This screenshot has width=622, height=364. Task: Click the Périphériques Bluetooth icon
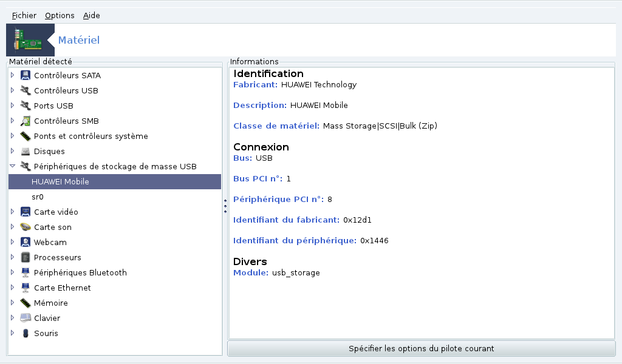click(x=26, y=272)
